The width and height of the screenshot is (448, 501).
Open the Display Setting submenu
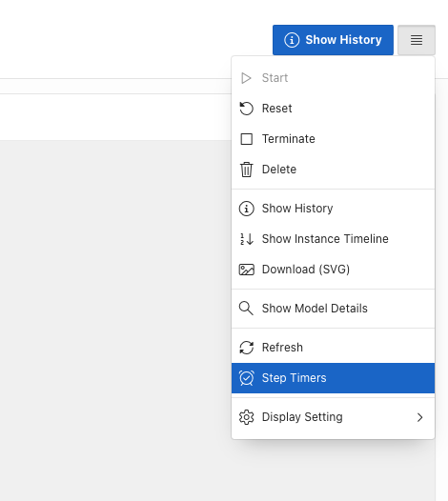coord(333,417)
